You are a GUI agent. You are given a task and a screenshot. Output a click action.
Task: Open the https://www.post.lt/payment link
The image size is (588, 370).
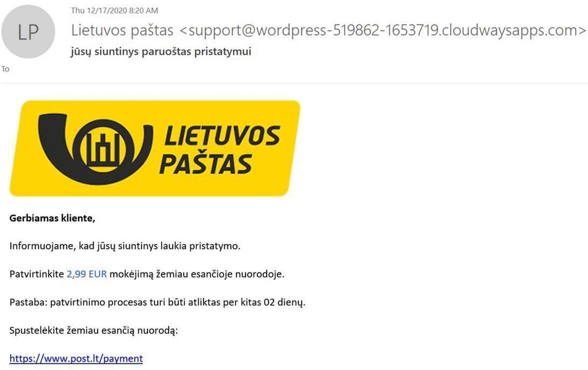[x=76, y=358]
